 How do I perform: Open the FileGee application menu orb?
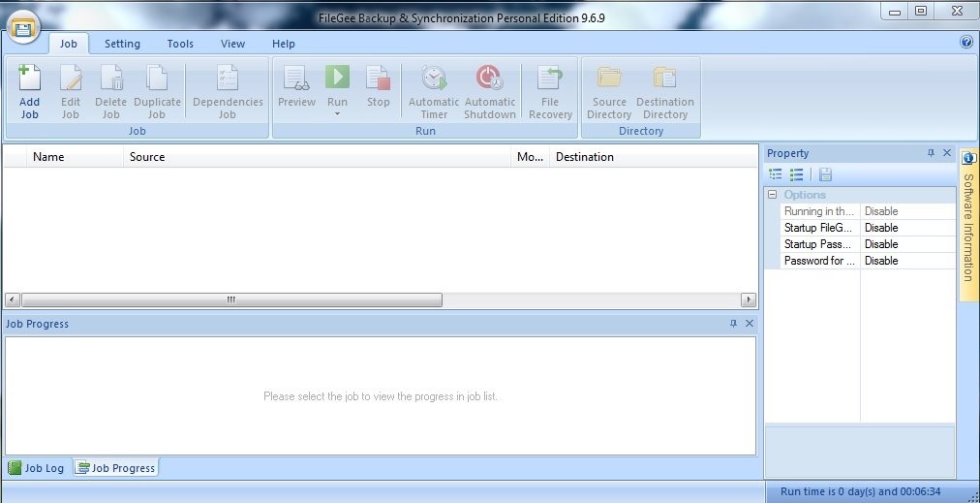(x=23, y=28)
